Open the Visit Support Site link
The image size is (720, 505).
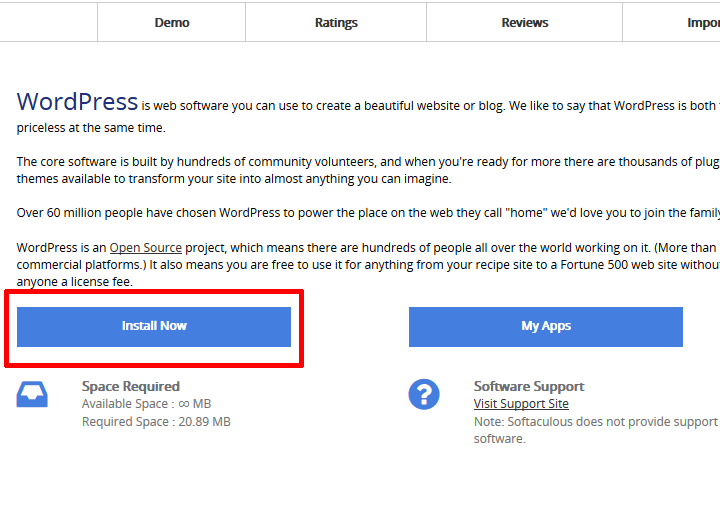tap(521, 404)
